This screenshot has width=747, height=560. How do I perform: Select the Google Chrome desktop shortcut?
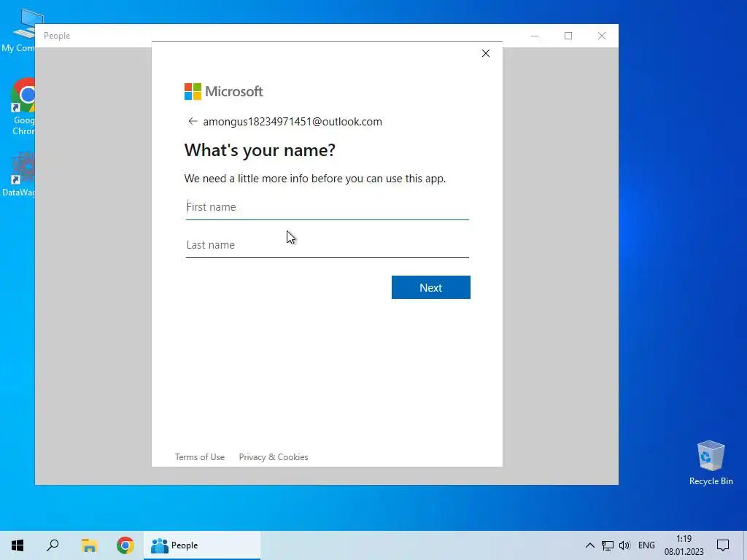(x=23, y=107)
